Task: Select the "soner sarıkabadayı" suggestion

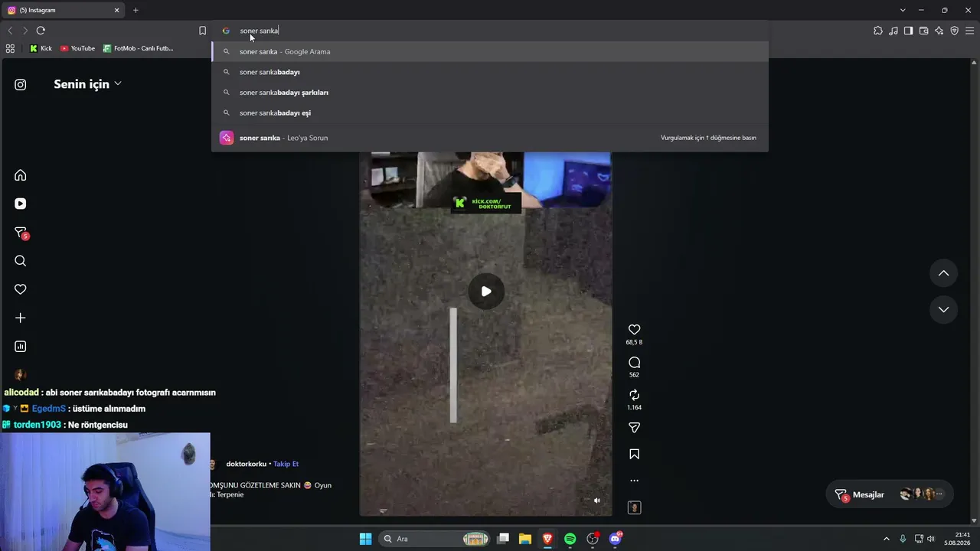Action: point(490,72)
